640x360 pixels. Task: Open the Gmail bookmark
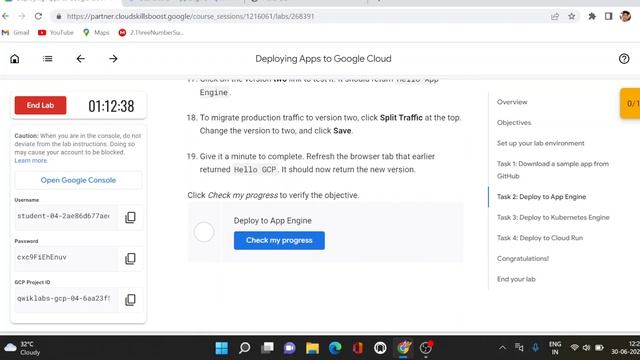(16, 33)
